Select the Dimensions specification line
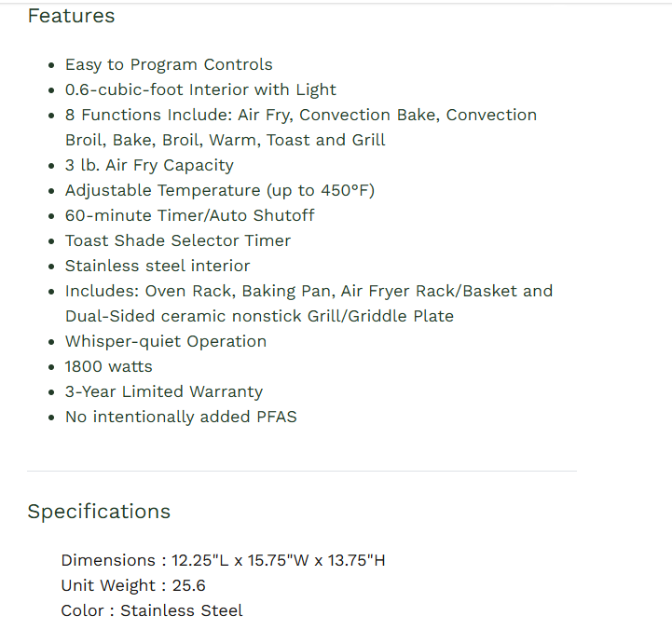Image resolution: width=672 pixels, height=630 pixels. 223,560
